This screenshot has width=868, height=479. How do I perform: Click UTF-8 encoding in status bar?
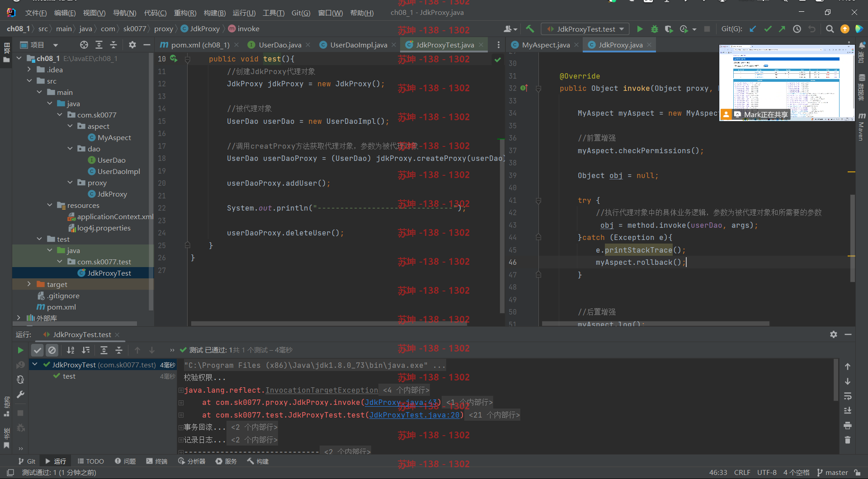click(767, 472)
